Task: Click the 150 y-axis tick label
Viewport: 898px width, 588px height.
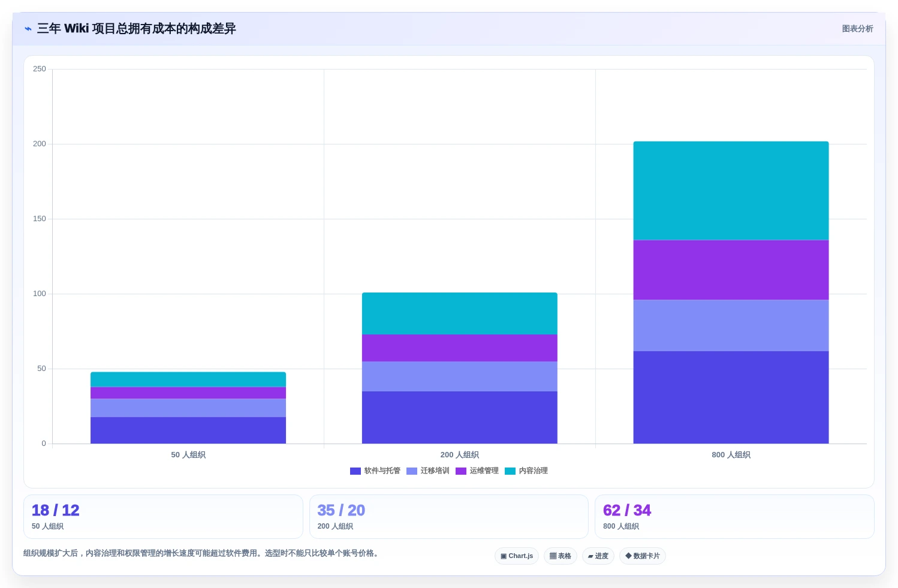Action: (x=40, y=219)
